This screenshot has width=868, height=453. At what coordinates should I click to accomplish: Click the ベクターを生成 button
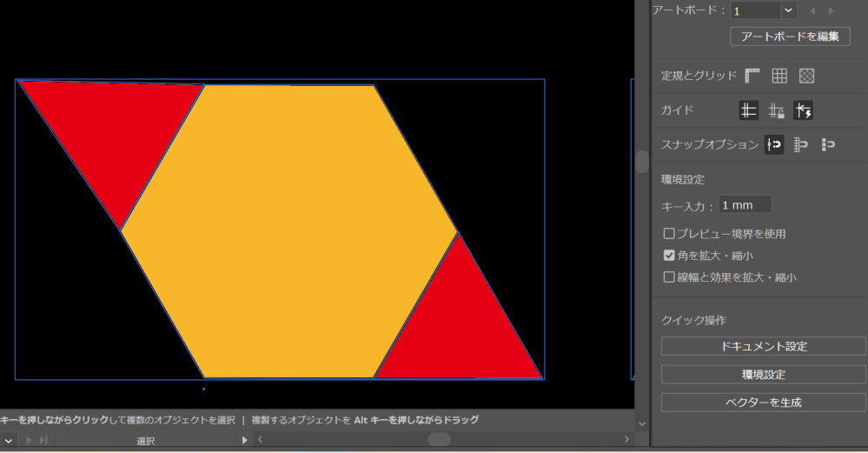point(764,403)
